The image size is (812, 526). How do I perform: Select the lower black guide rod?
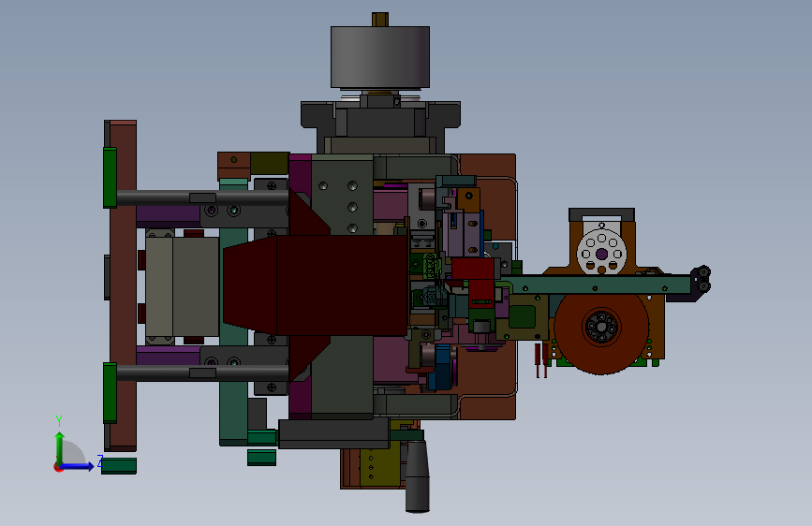(202, 373)
